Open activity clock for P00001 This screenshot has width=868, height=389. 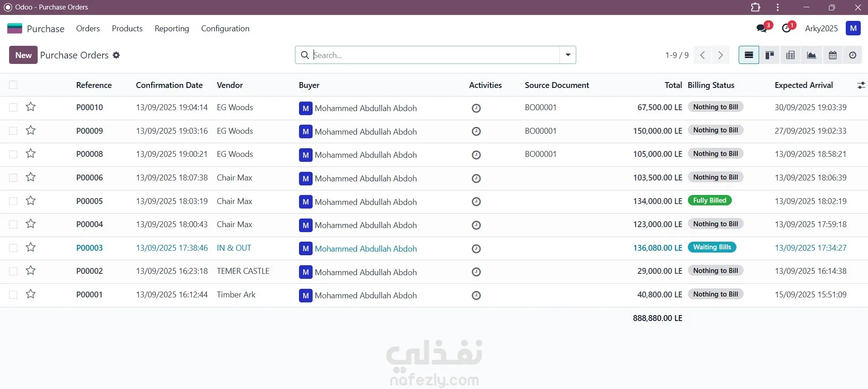[x=476, y=296]
